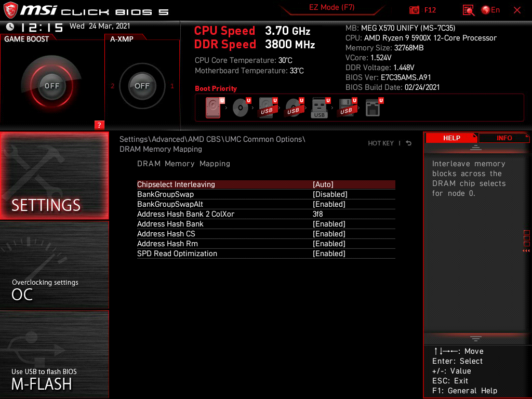Click the BIOS Ver E7C35AMS.A91 text
This screenshot has width=532, height=399.
[388, 77]
